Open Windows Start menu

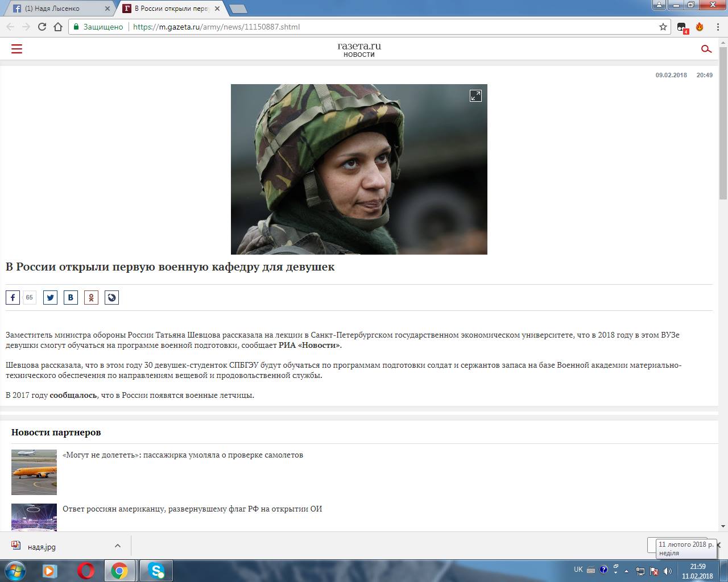[x=14, y=570]
